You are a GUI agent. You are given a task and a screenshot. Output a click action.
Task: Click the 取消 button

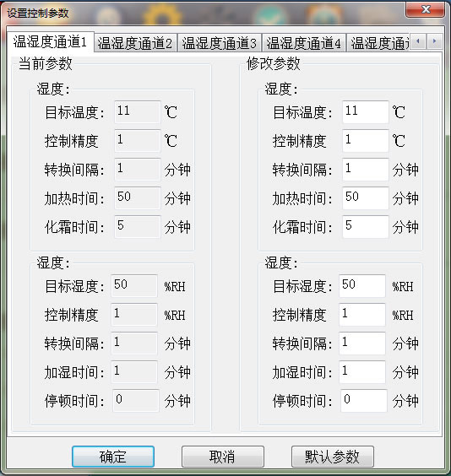point(223,457)
